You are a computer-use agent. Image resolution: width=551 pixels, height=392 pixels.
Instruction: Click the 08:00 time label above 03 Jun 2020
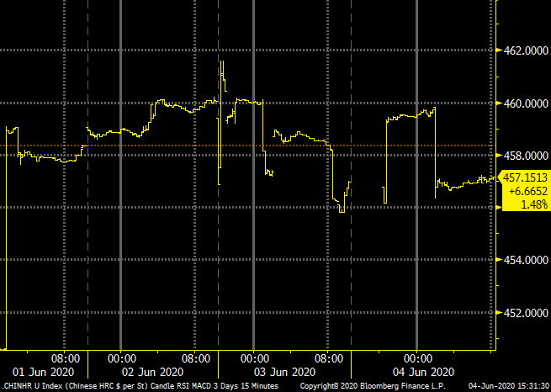(329, 358)
